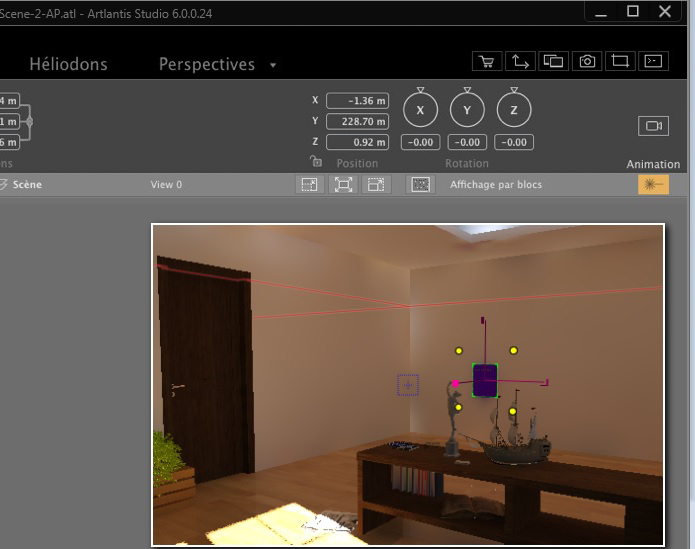This screenshot has width=695, height=549.
Task: Click the axis arrows icon in toolbar
Action: coord(520,61)
